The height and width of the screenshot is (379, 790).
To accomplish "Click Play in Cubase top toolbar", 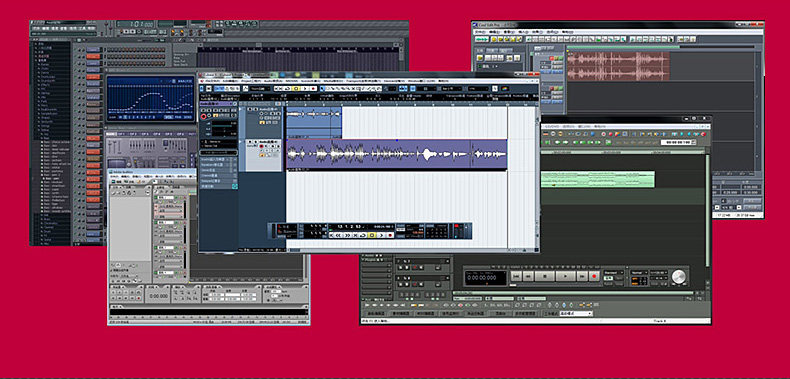I will pos(305,89).
